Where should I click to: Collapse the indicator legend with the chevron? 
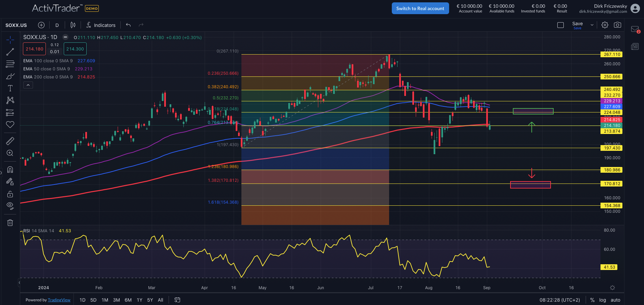click(28, 85)
